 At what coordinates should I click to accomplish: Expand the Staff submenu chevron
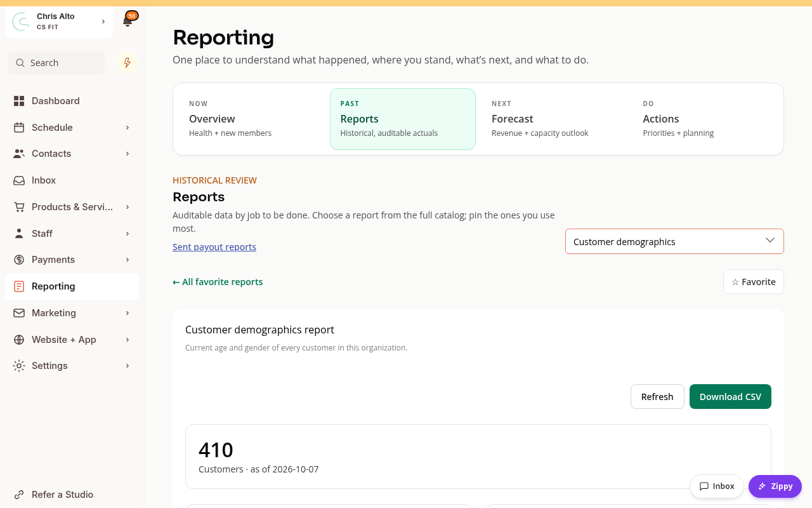tap(128, 234)
